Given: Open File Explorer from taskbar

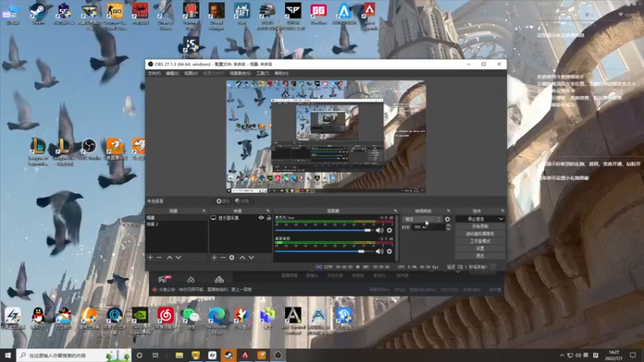Looking at the screenshot, I should [x=179, y=355].
